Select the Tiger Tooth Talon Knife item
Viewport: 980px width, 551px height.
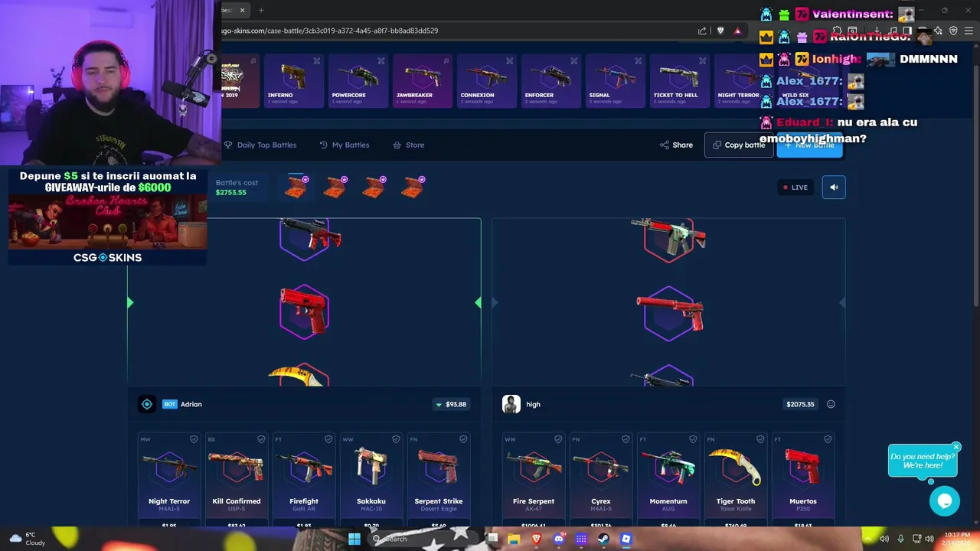(x=736, y=479)
